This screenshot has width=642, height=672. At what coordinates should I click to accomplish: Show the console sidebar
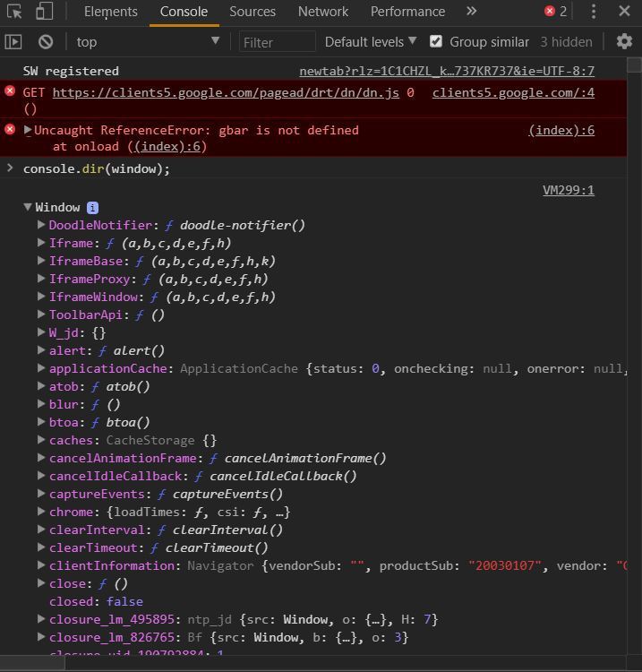click(13, 42)
